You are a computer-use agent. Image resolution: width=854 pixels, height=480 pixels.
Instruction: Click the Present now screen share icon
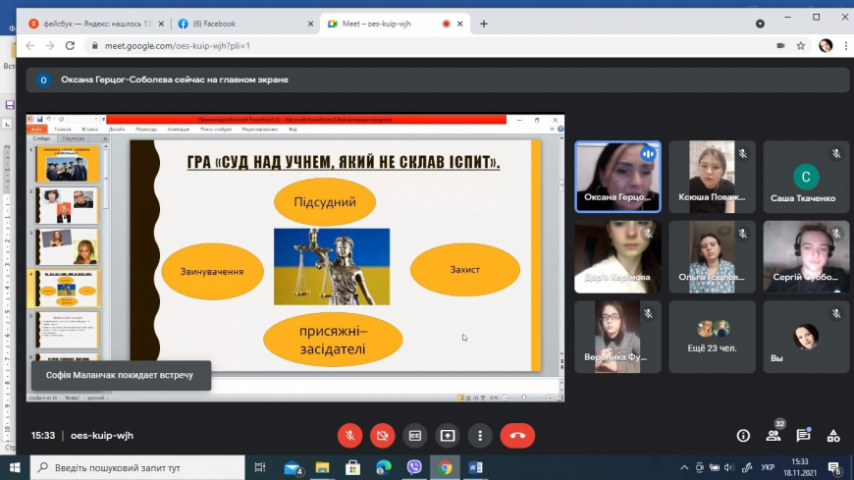tap(448, 435)
